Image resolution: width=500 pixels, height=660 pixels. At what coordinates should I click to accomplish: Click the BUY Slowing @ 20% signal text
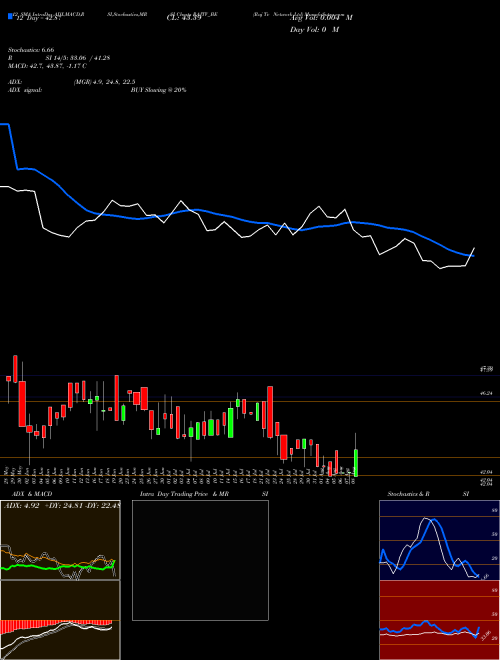pyautogui.click(x=158, y=90)
